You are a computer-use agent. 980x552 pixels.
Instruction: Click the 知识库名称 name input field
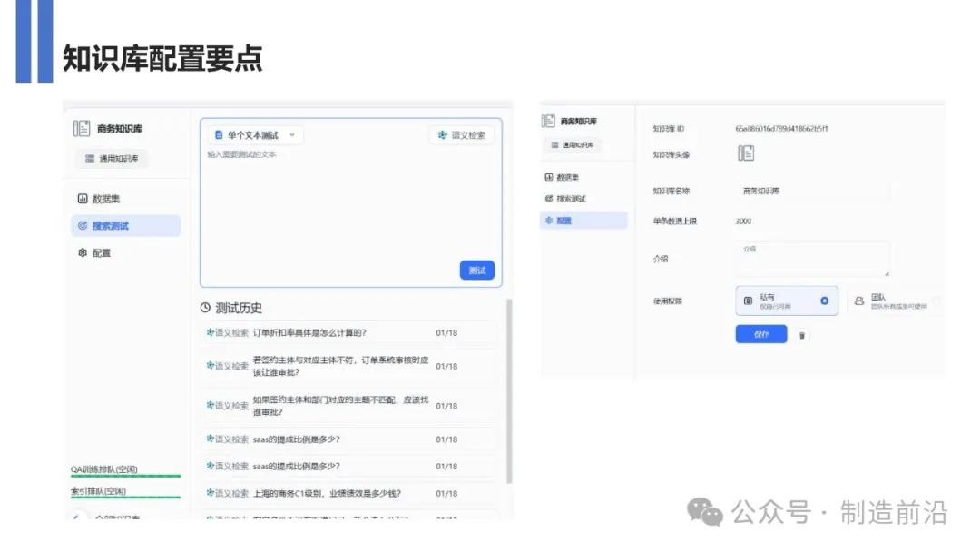point(812,191)
